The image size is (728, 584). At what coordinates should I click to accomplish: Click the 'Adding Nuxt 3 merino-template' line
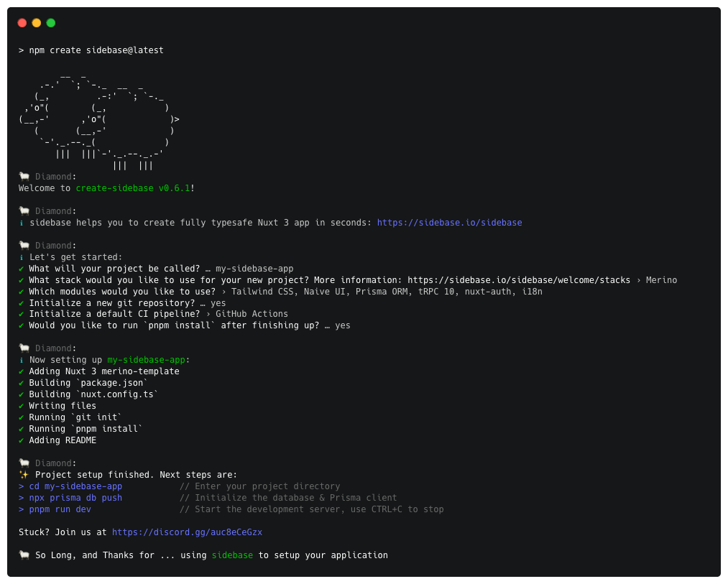coord(104,371)
